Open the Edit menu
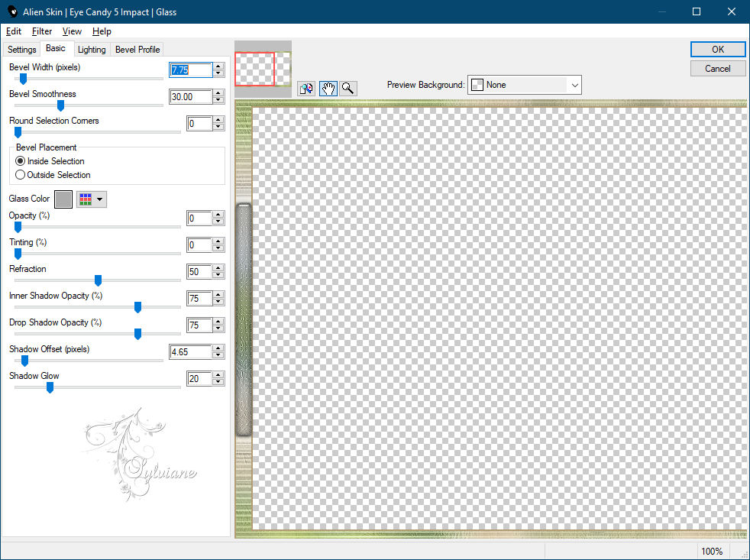Screen dimensions: 750x560 point(14,31)
